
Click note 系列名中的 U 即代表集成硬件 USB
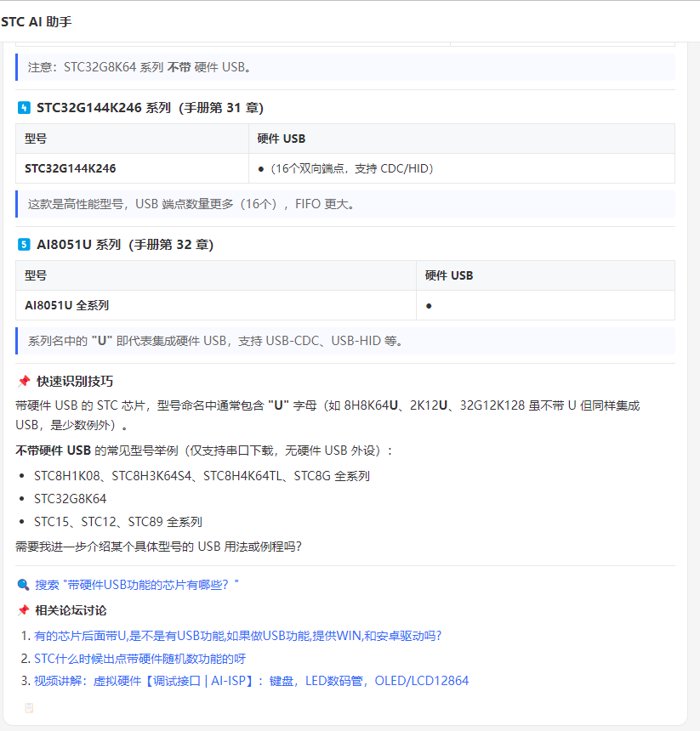click(345, 341)
